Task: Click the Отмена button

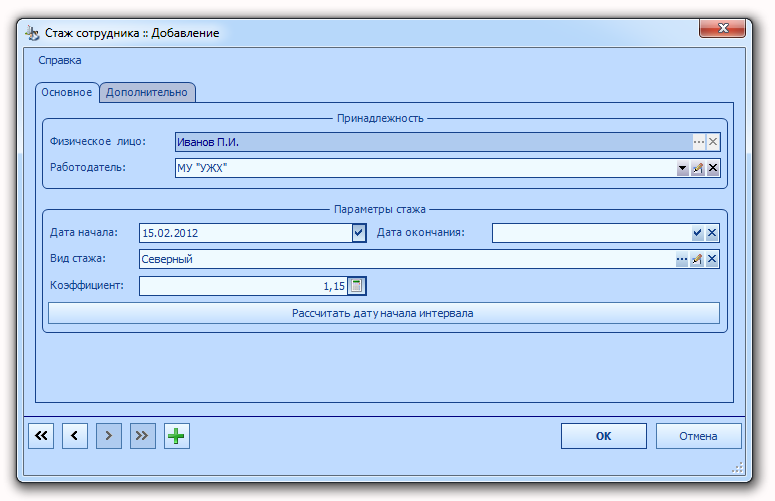Action: coord(698,436)
